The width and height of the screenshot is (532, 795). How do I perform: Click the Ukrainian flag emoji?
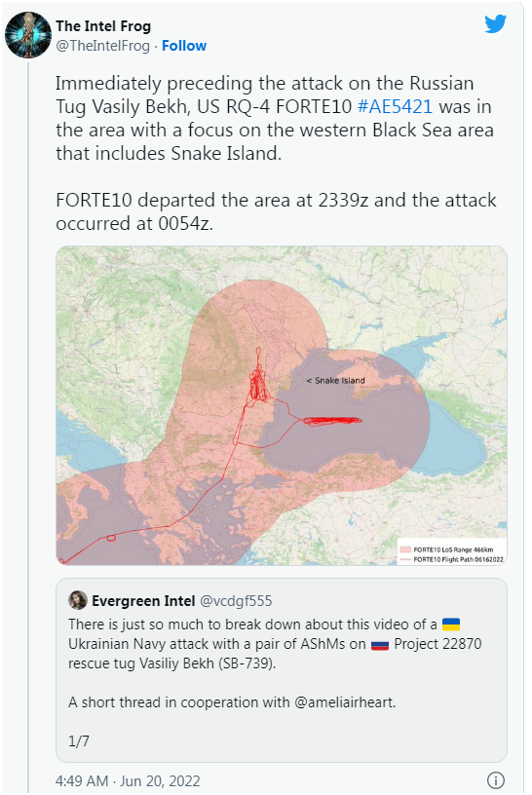451,625
